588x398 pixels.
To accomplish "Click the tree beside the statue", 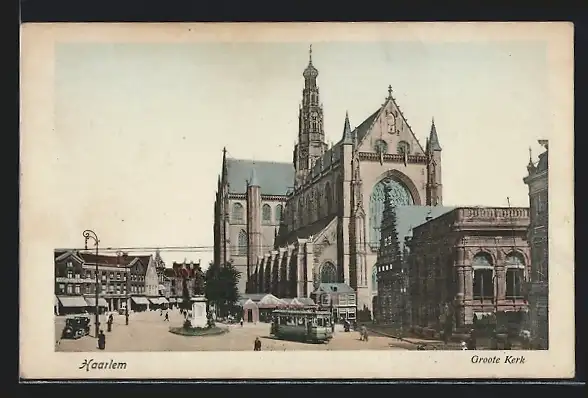I will pyautogui.click(x=222, y=288).
